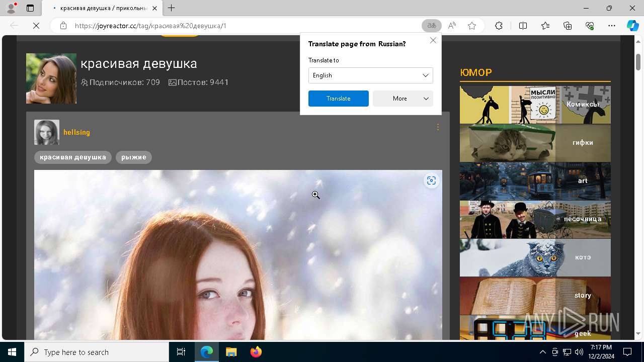Open Browser essentials heart icon

point(590,26)
